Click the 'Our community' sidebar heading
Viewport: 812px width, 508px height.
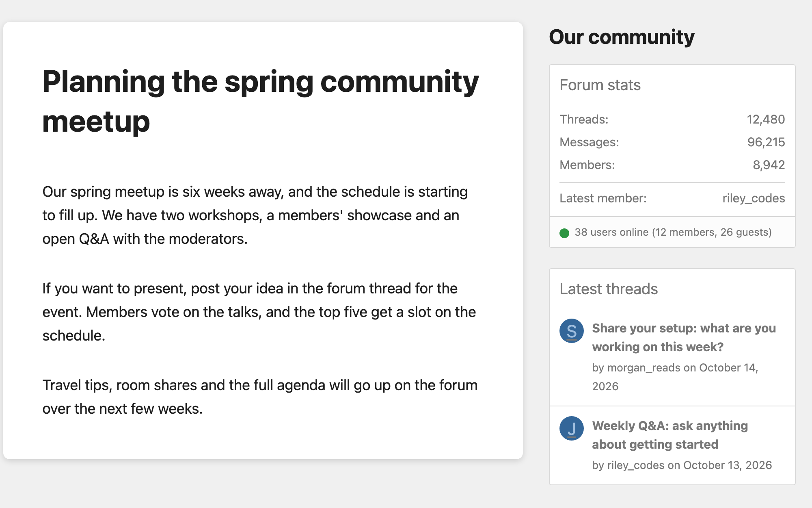pyautogui.click(x=622, y=37)
